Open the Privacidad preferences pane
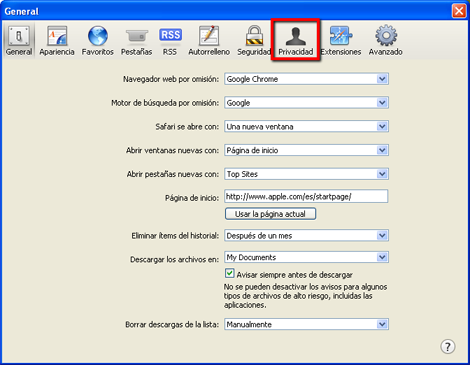470x365 pixels. coord(296,40)
